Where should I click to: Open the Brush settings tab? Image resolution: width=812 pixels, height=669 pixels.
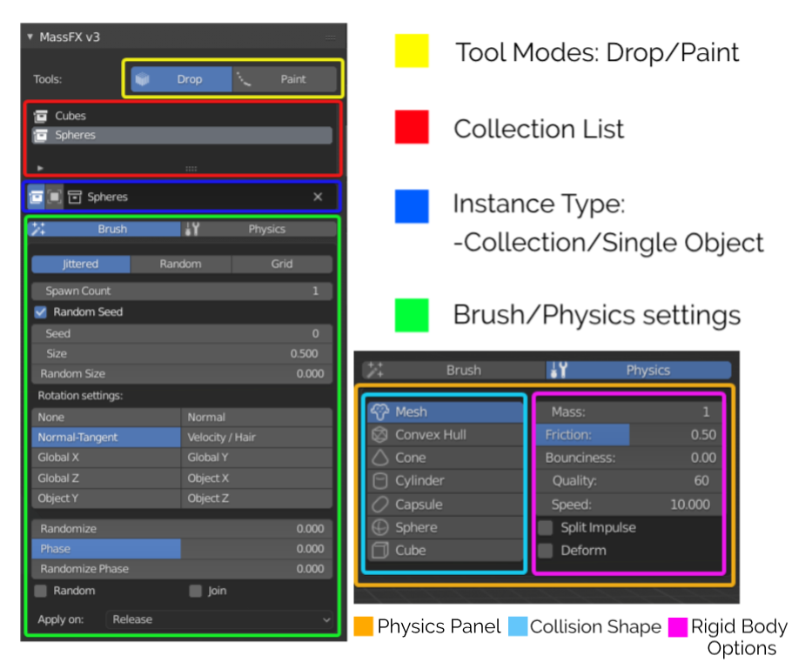click(x=113, y=228)
